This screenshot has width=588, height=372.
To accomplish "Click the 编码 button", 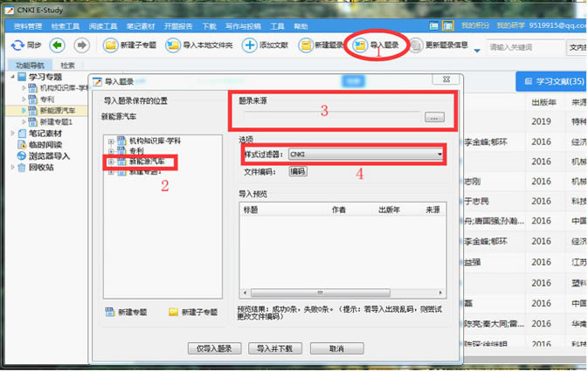I will tap(298, 171).
